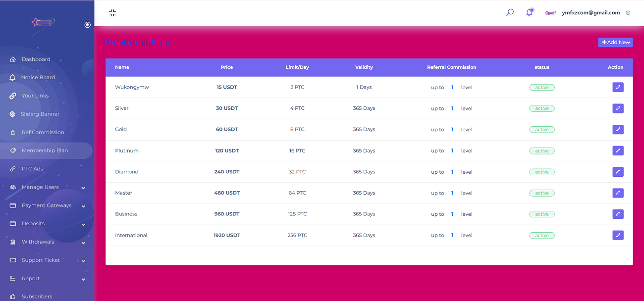Click the search magnifier icon in header
Viewport: 644px width, 301px height.
click(x=510, y=13)
